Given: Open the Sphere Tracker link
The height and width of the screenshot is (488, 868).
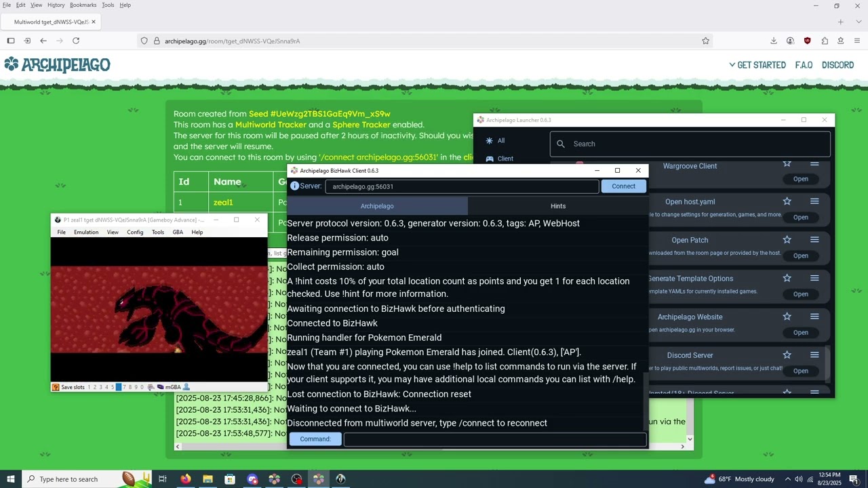Looking at the screenshot, I should (x=361, y=125).
